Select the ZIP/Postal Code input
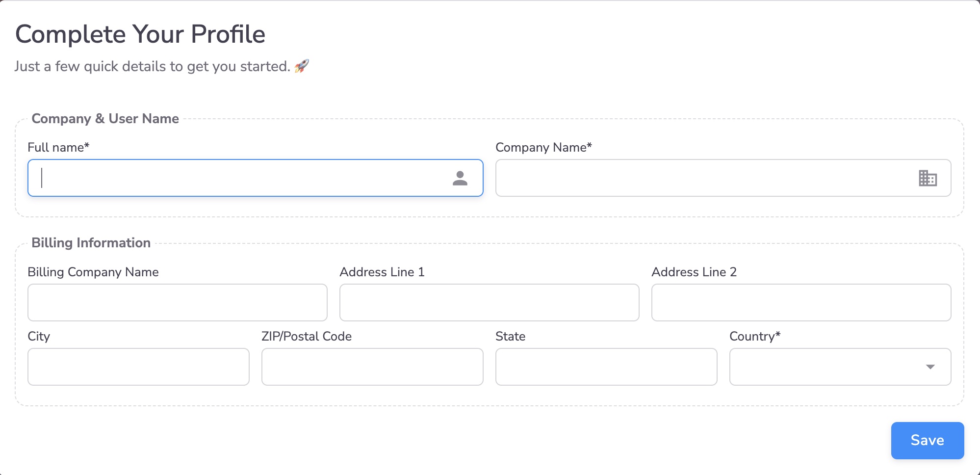The image size is (980, 475). pos(372,367)
